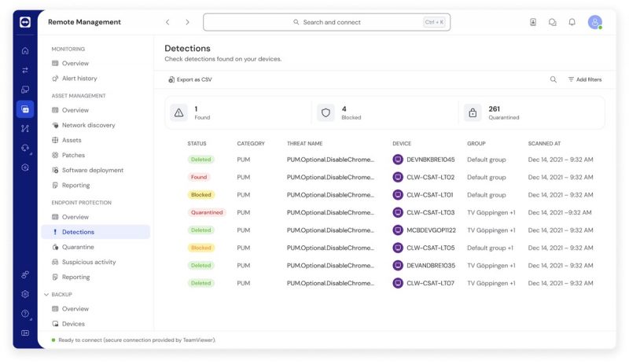Click Blocked badge in CLW-CSAT-LT01 row
This screenshot has width=629, height=364.
[x=201, y=195]
